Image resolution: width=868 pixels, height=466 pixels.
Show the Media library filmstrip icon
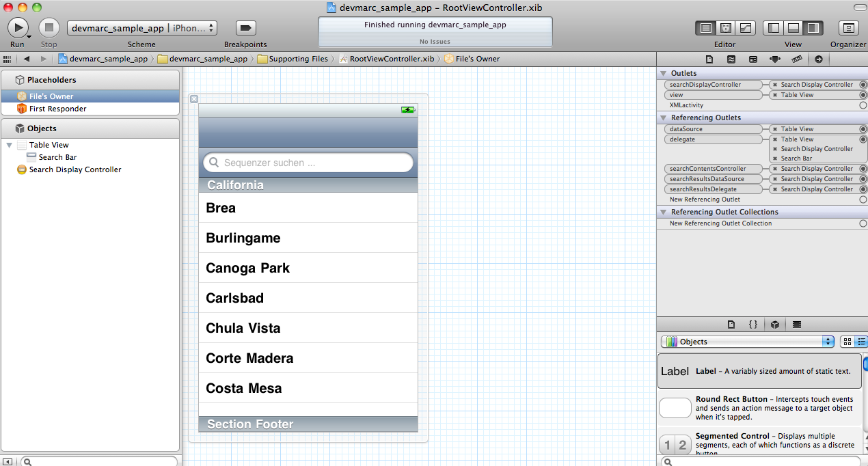coord(797,325)
